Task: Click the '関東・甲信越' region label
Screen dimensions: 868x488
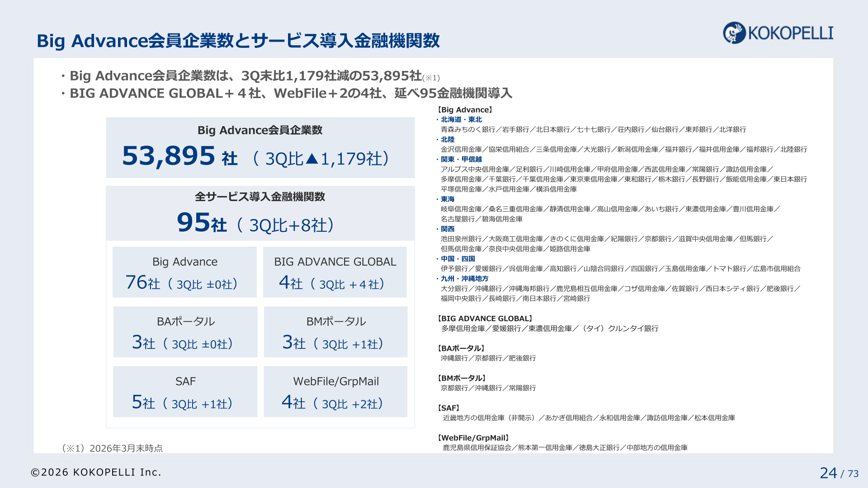Action: 461,160
